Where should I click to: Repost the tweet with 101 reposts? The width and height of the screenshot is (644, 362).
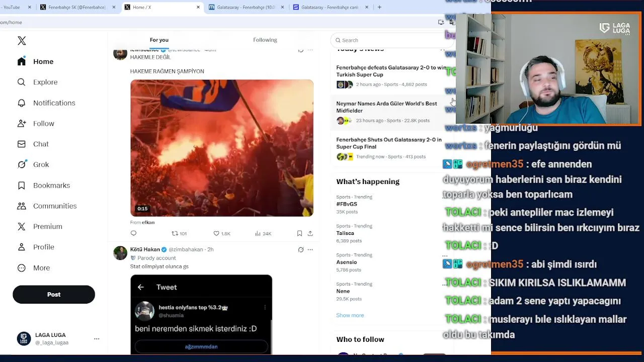click(x=179, y=233)
